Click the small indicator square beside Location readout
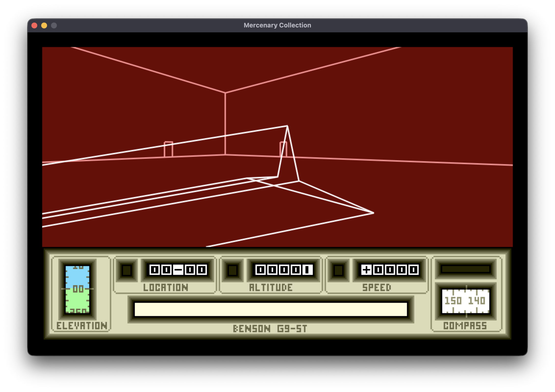 click(127, 270)
